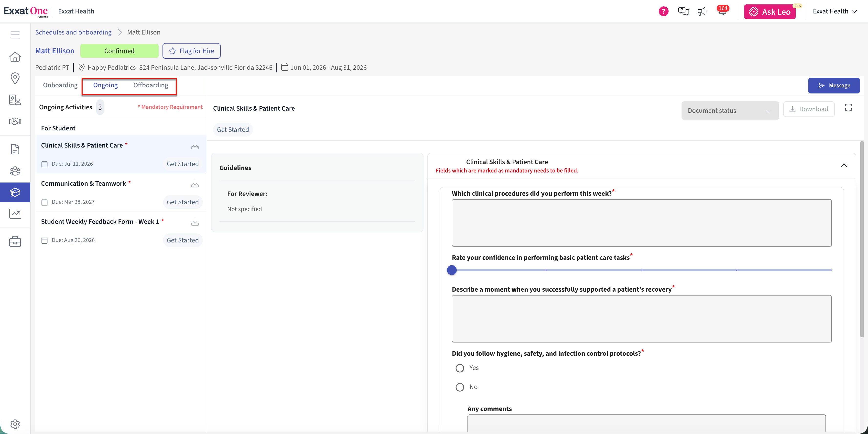Click the Message button
The height and width of the screenshot is (434, 868).
834,86
